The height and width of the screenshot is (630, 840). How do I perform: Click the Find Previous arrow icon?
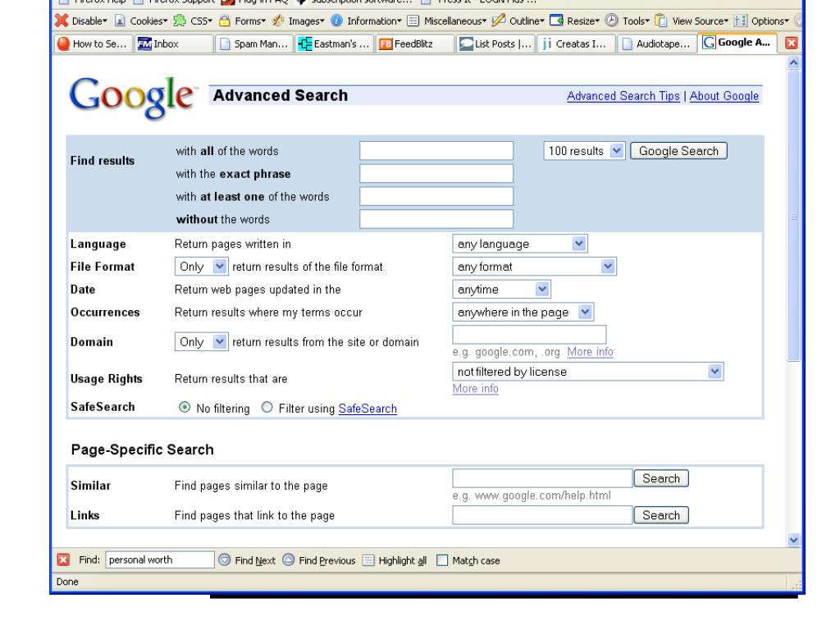288,559
